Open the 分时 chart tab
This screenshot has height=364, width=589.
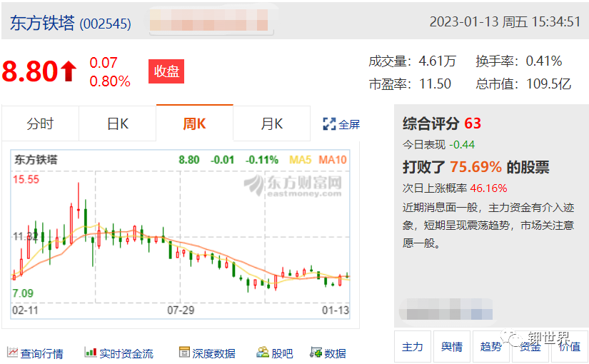tap(40, 123)
